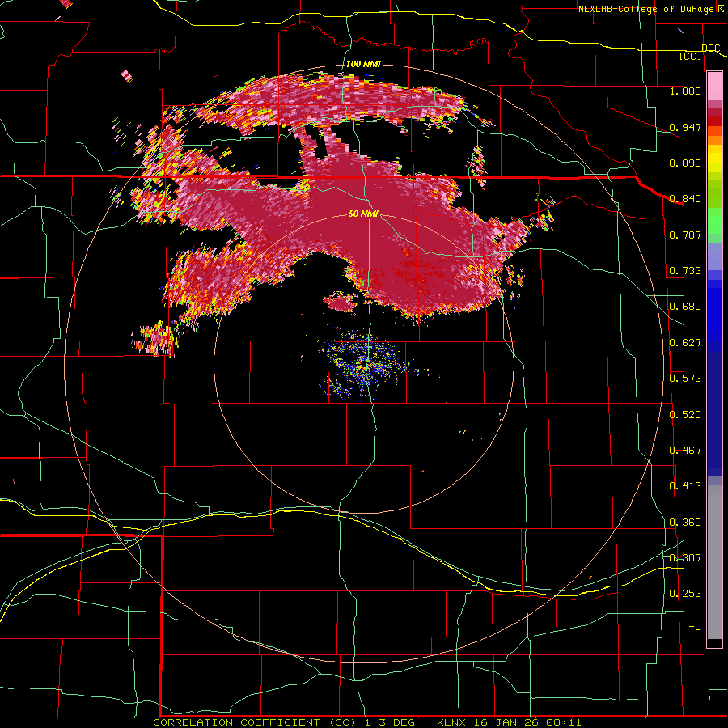Select the 1.000 value on the color scale
728x728 pixels.
pos(685,91)
